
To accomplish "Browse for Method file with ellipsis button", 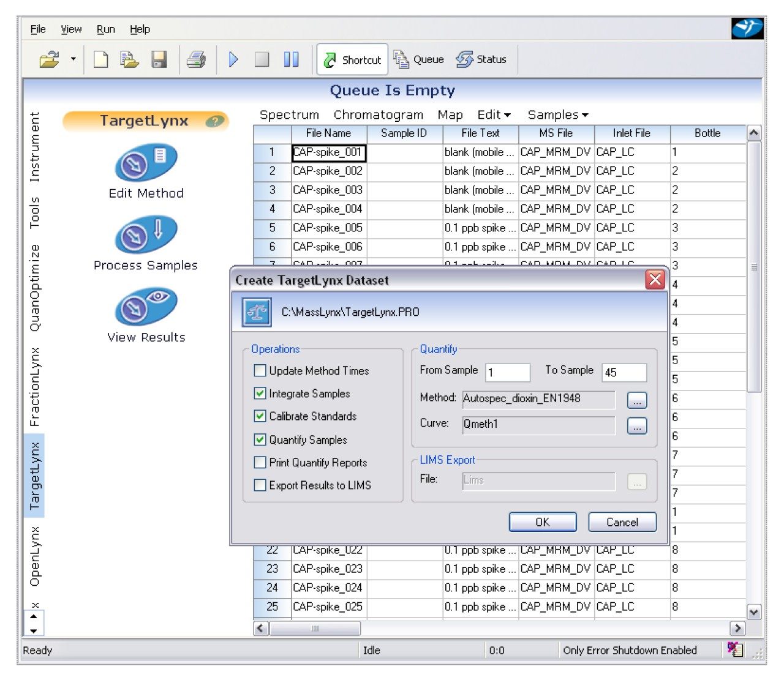I will click(x=637, y=400).
